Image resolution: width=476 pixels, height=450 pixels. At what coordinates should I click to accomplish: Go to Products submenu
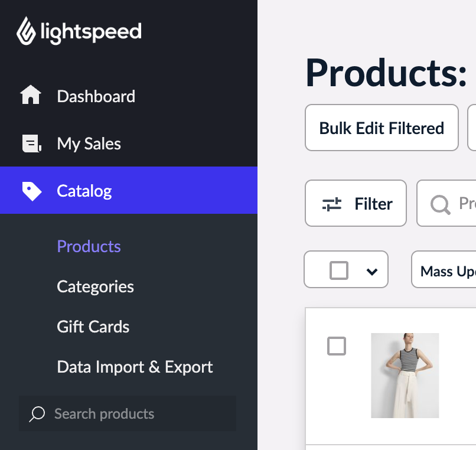pos(89,246)
